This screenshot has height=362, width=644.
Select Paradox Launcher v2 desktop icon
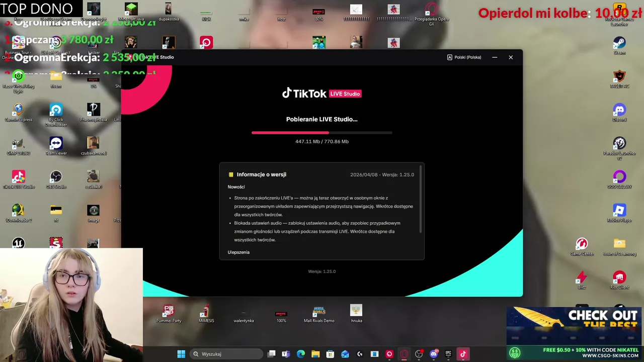pyautogui.click(x=619, y=148)
